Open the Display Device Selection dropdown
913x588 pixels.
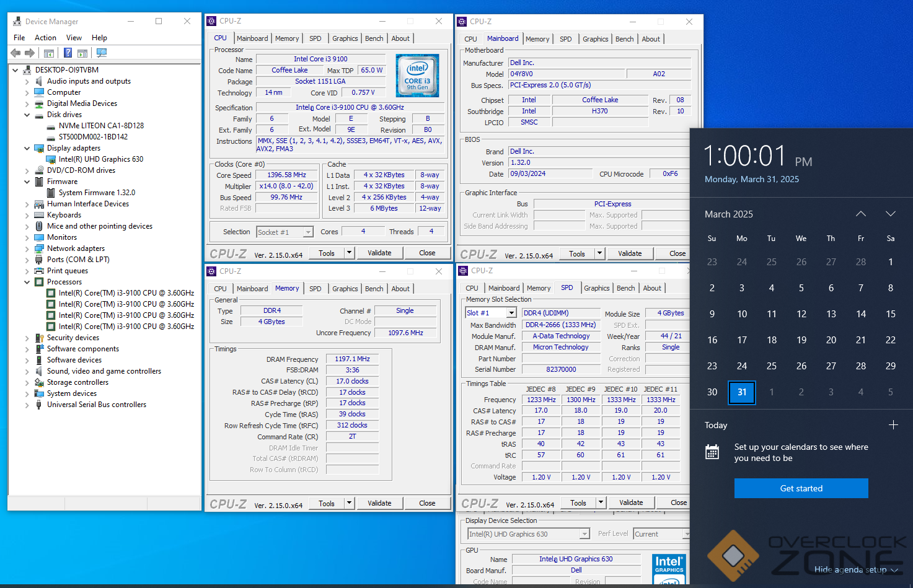[584, 534]
